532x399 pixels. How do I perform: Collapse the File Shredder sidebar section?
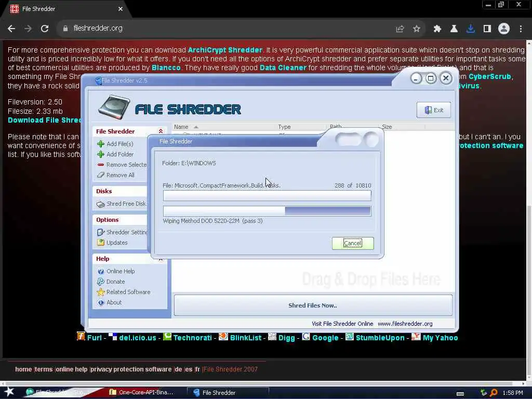[x=161, y=131]
